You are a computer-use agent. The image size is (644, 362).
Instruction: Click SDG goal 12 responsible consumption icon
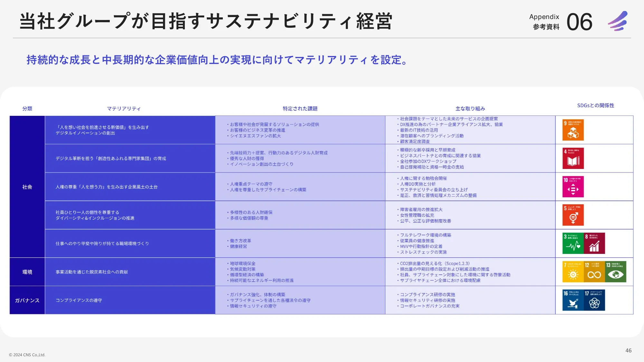(x=594, y=271)
